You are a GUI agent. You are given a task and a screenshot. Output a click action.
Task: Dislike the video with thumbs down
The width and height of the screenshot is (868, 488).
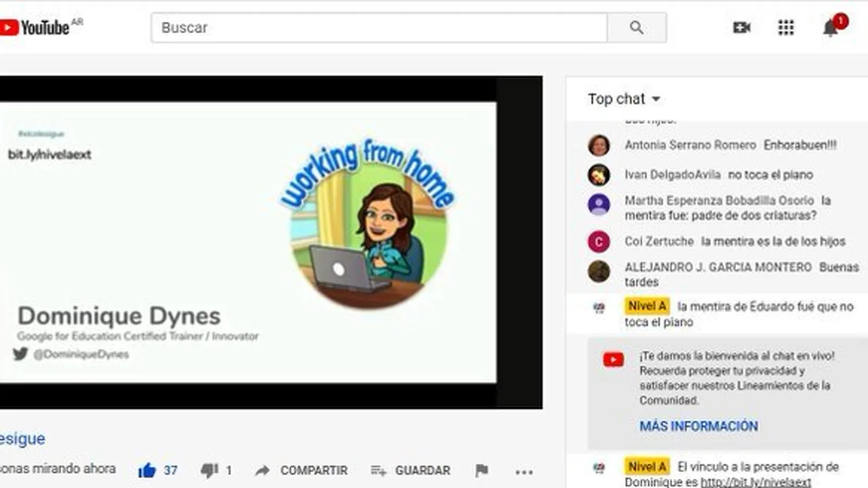click(209, 470)
